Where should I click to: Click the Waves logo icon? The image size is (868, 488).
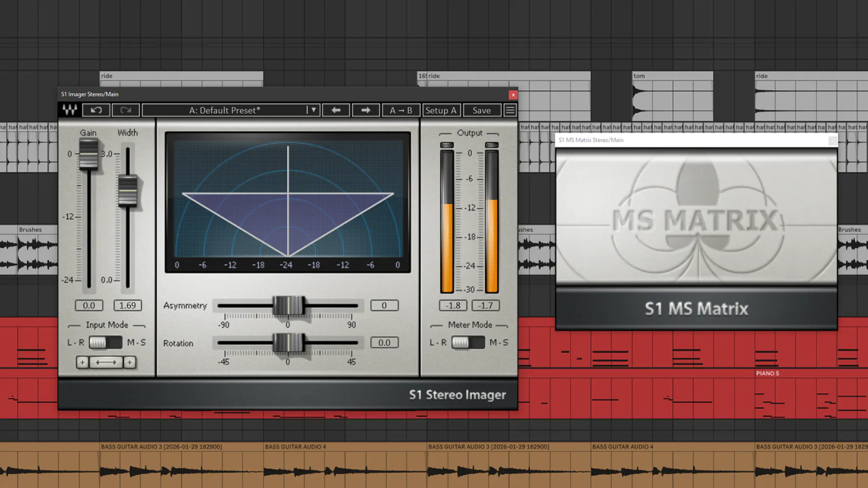70,110
